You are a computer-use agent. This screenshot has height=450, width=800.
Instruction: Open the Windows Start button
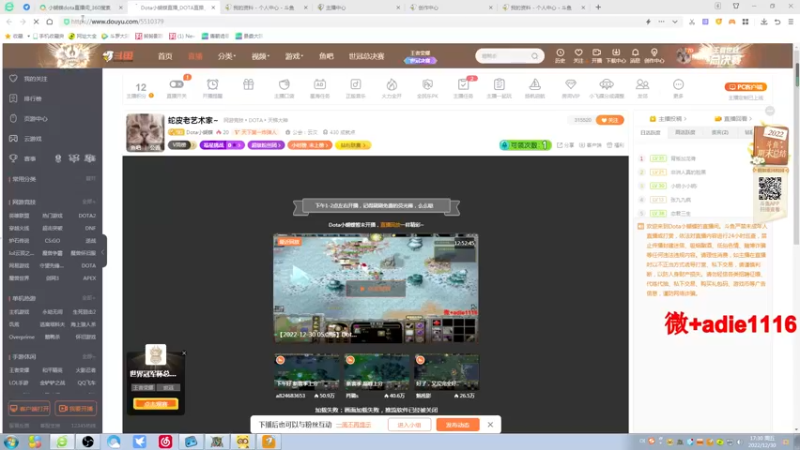coord(11,442)
